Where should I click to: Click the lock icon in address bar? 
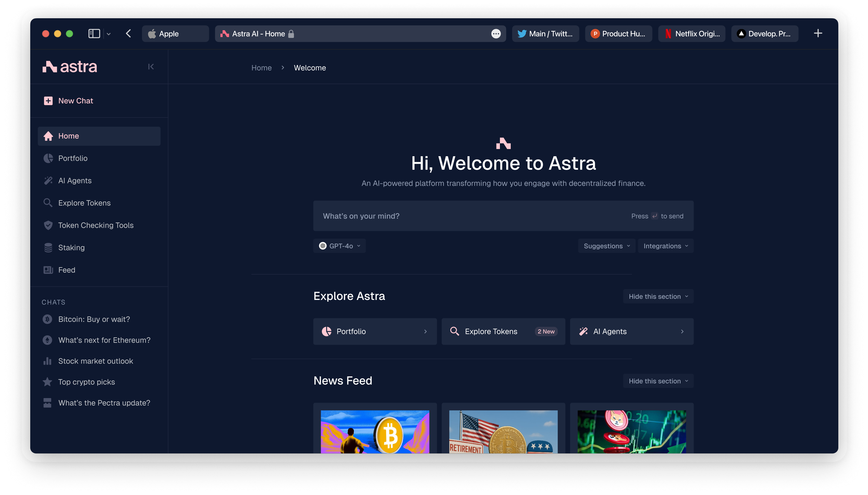(291, 34)
